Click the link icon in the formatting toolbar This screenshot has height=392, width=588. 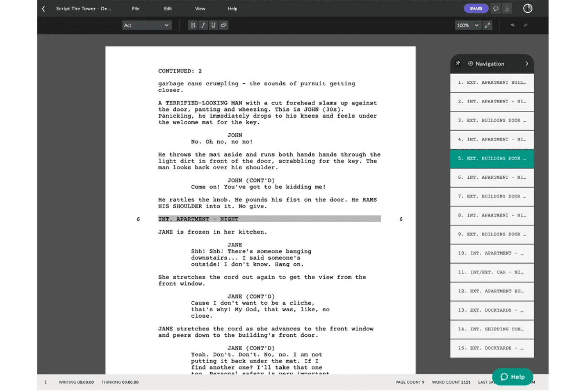224,25
